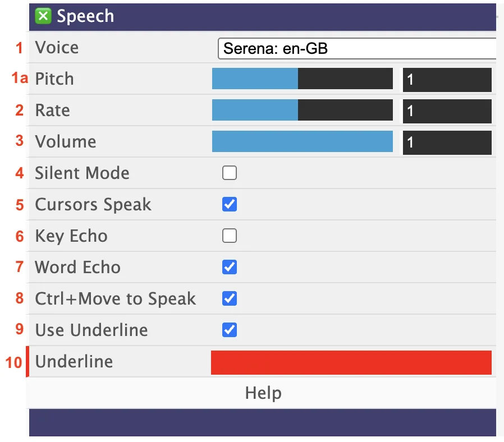Adjust the Volume slider
The width and height of the screenshot is (504, 442).
(x=302, y=141)
